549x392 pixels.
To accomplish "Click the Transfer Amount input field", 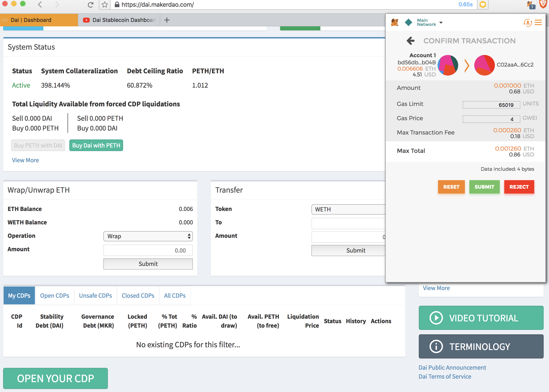I will pyautogui.click(x=348, y=237).
